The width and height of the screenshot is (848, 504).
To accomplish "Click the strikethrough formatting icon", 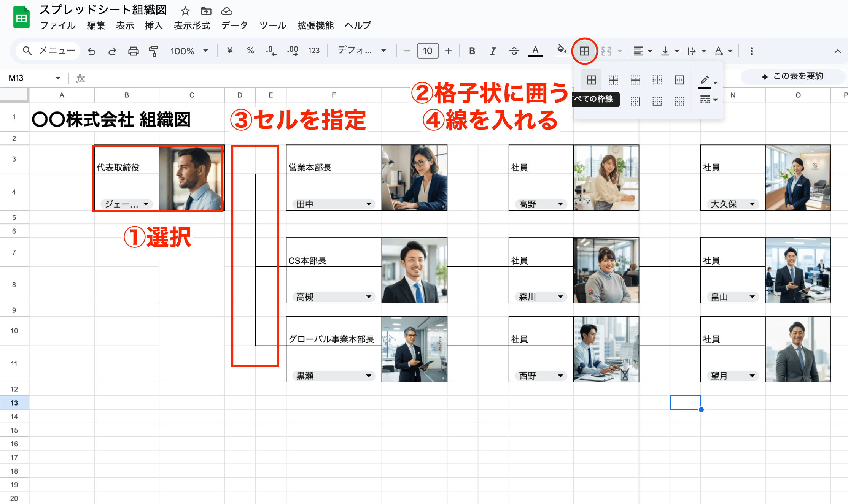I will pyautogui.click(x=514, y=51).
